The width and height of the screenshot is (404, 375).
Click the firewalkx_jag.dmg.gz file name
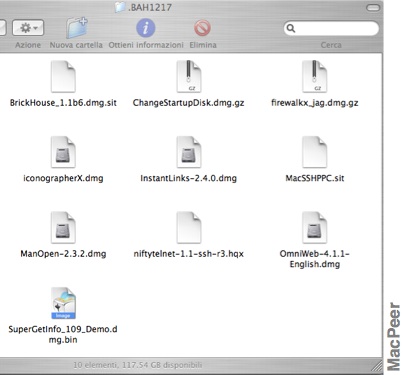[x=315, y=103]
